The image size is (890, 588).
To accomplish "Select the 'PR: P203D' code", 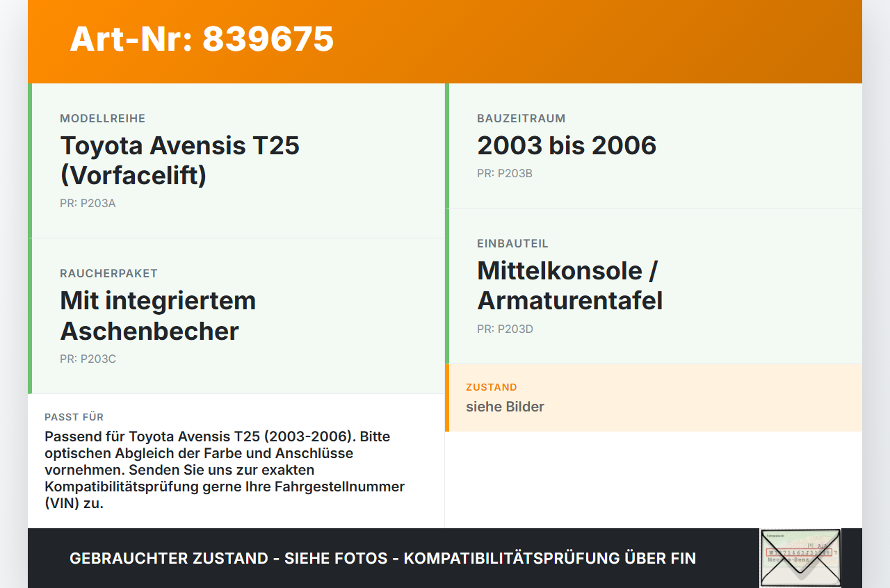I will [x=505, y=329].
